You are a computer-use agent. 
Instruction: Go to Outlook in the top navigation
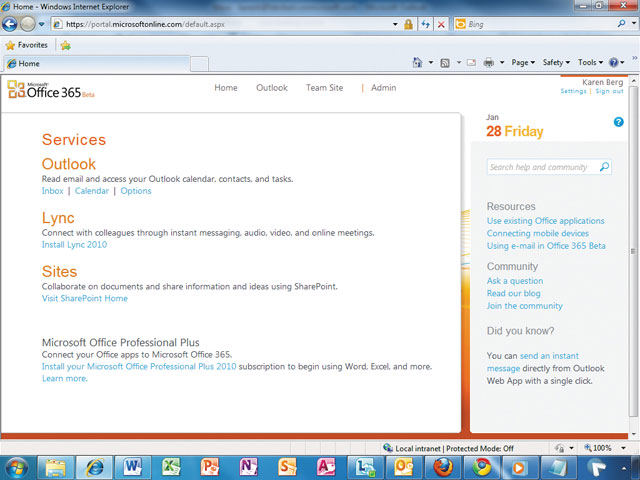(x=271, y=88)
